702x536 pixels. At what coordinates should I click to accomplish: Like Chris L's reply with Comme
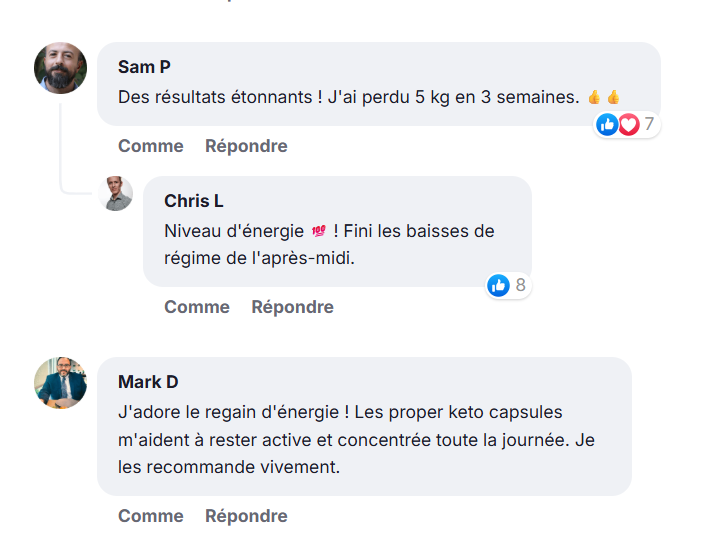coord(197,307)
